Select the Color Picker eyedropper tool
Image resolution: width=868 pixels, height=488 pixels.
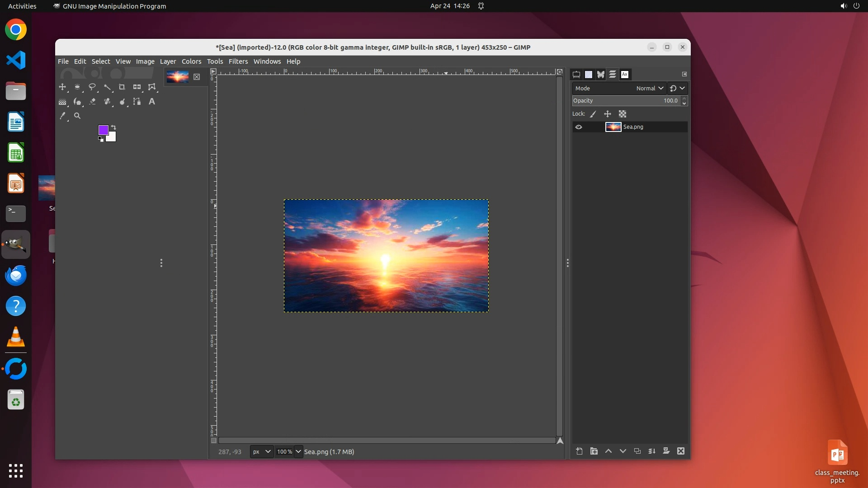click(x=62, y=116)
